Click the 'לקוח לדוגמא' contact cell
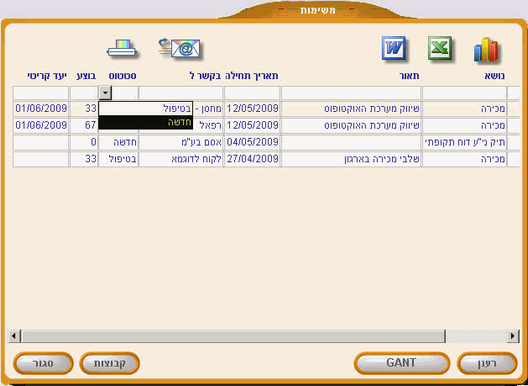Image resolution: width=528 pixels, height=386 pixels. [x=181, y=159]
